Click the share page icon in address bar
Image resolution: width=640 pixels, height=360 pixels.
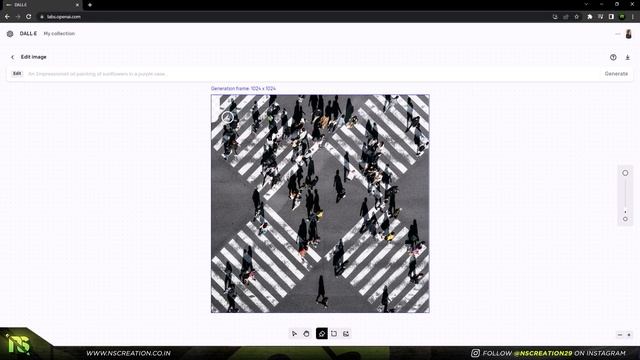pos(566,17)
